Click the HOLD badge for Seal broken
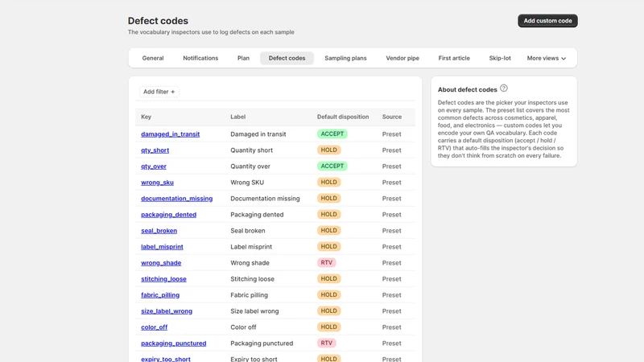This screenshot has height=362, width=644. [328, 230]
